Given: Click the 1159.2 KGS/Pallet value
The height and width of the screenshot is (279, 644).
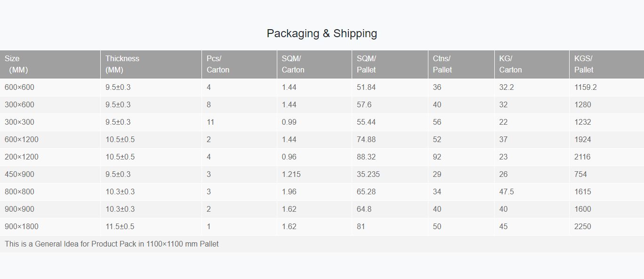Looking at the screenshot, I should (586, 88).
